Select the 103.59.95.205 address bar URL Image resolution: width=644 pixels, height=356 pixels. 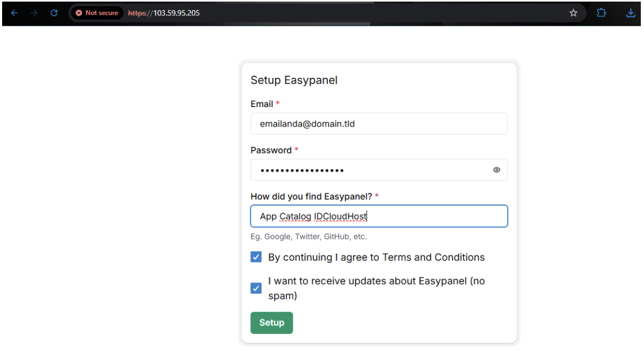(164, 13)
